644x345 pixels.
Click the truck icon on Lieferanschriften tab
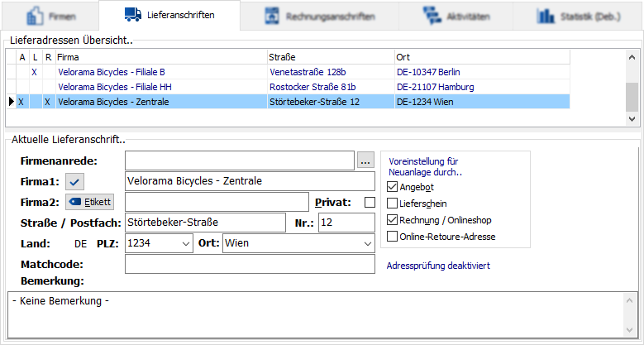click(x=132, y=15)
